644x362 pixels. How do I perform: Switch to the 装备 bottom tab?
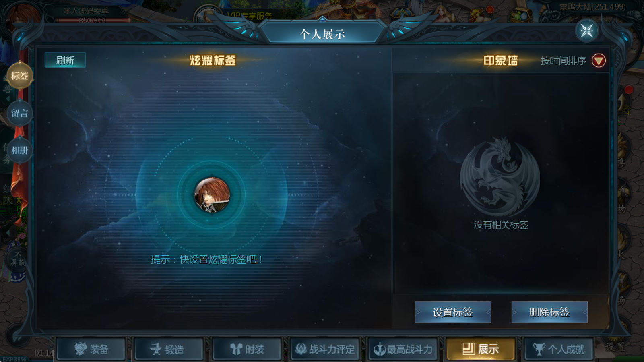point(91,349)
